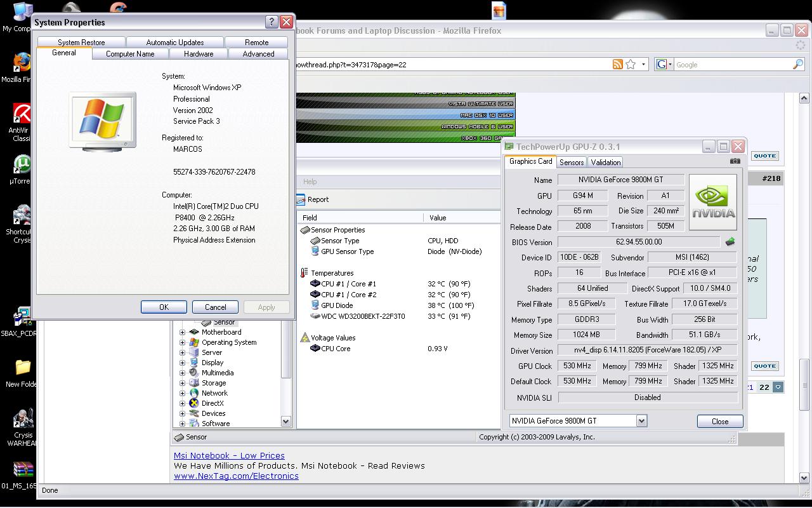
Task: Open the Automatic Updates tab
Action: [175, 42]
